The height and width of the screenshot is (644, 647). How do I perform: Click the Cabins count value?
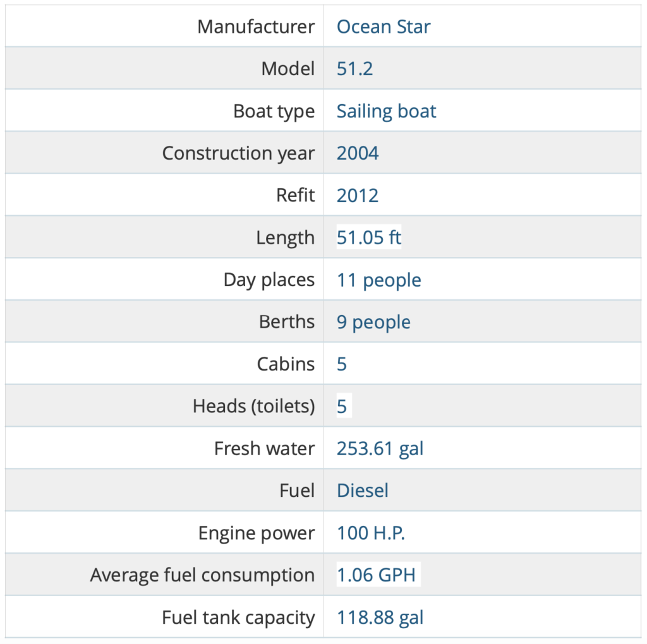342,364
